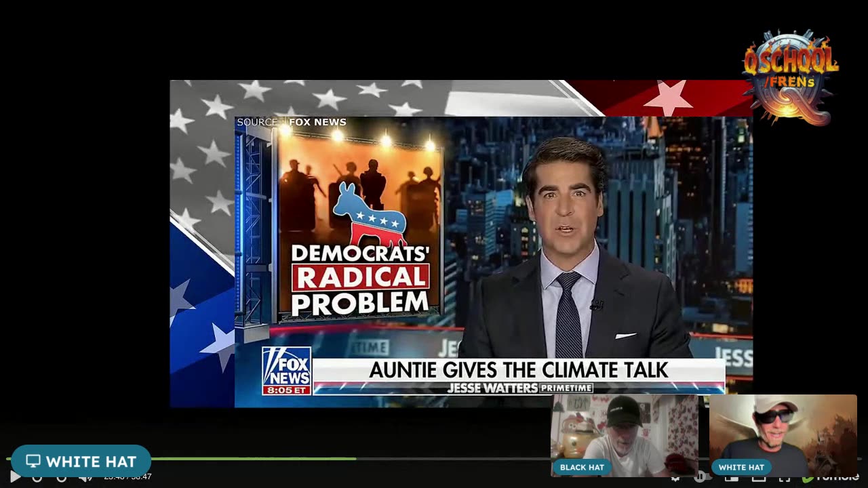Viewport: 868px width, 488px height.
Task: Enter fullscreen mode with bracket icon
Action: tap(785, 478)
